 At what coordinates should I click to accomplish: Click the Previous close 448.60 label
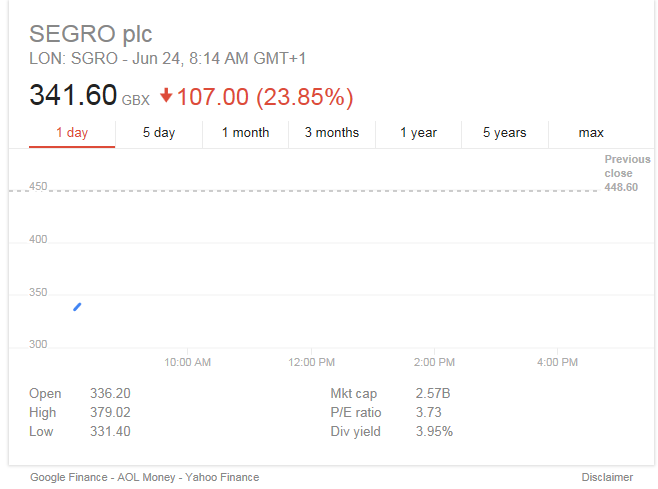pyautogui.click(x=627, y=173)
